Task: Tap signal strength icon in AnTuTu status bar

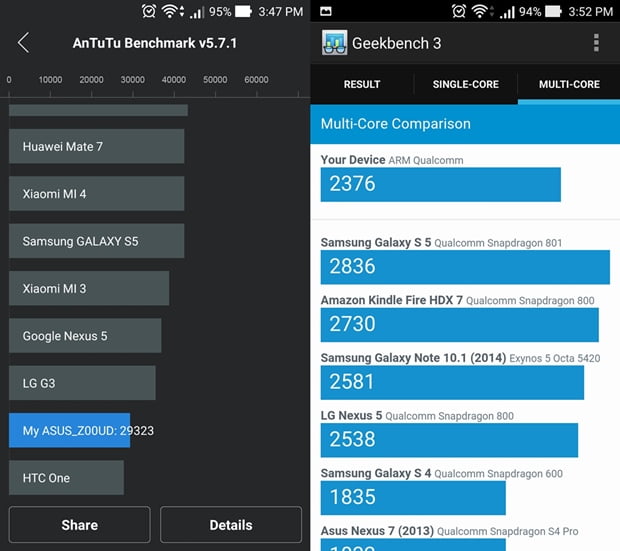Action: [197, 12]
